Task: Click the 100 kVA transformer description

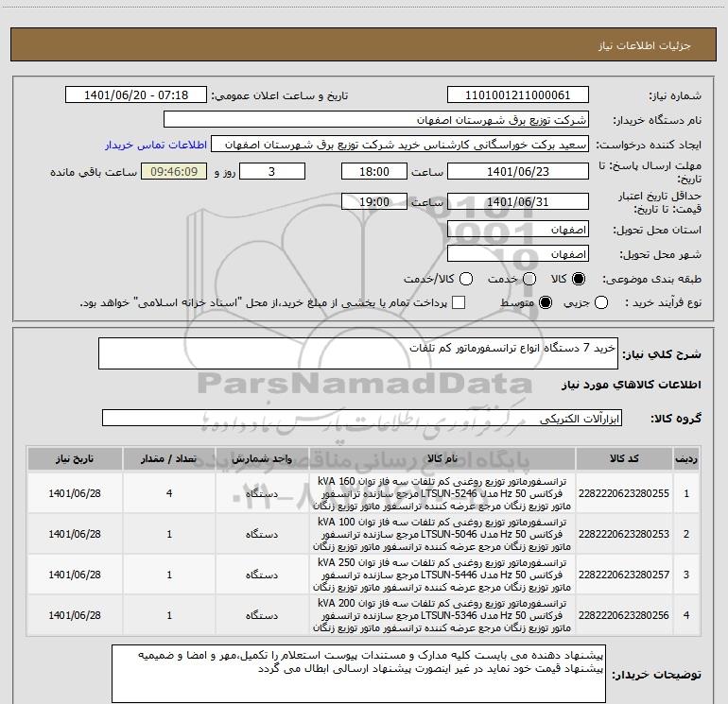Action: (442, 534)
